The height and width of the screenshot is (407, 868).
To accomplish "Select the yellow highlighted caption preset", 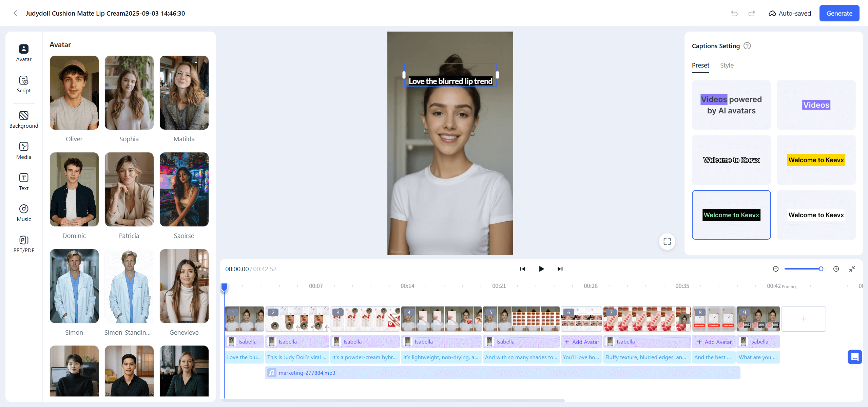I will [816, 160].
